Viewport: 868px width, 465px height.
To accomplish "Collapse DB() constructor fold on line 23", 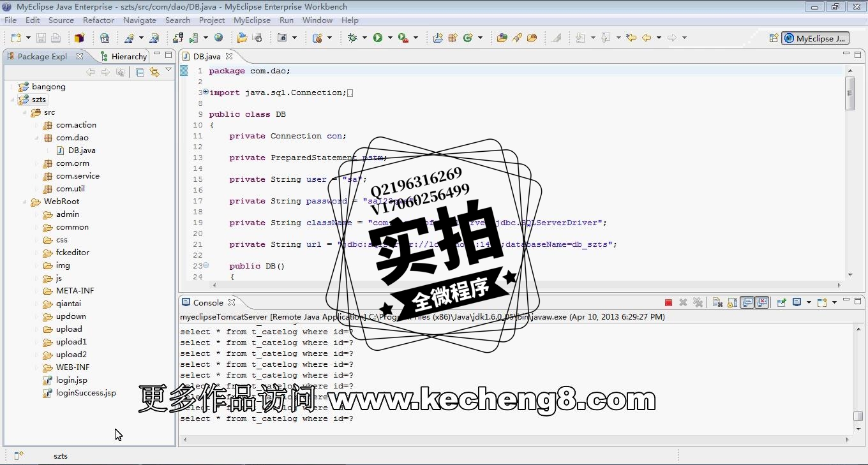I will coord(206,266).
